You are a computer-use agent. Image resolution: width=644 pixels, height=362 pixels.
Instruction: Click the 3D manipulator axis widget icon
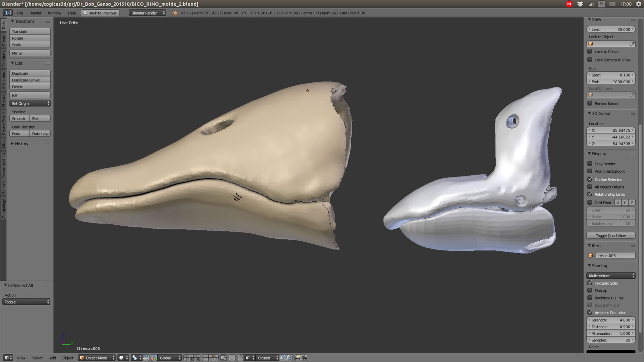click(154, 358)
